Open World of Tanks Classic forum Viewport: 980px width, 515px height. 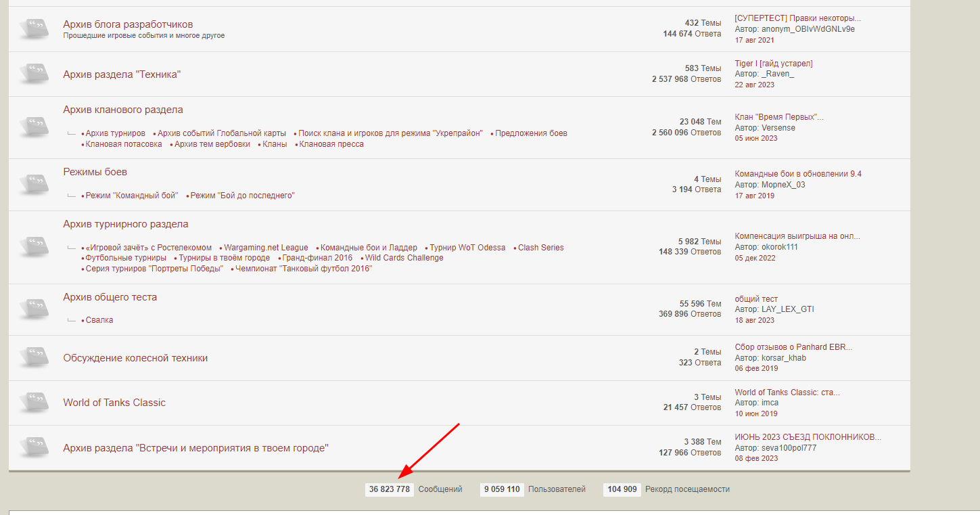coord(114,403)
